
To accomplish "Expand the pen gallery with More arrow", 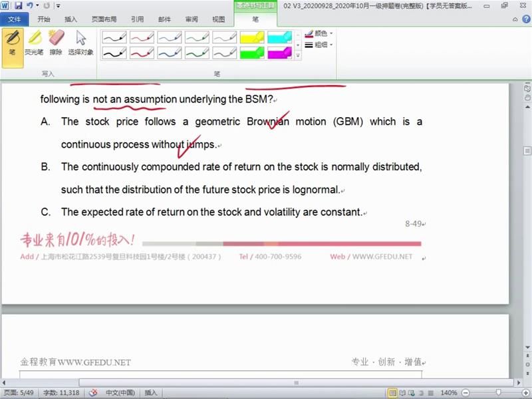I will [298, 55].
